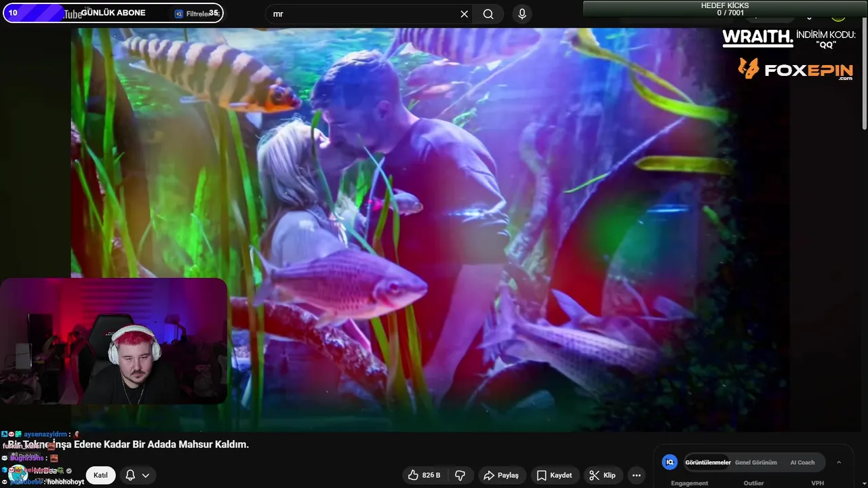Open the three-dot more actions menu
Viewport: 868px width, 488px height.
pyautogui.click(x=636, y=475)
